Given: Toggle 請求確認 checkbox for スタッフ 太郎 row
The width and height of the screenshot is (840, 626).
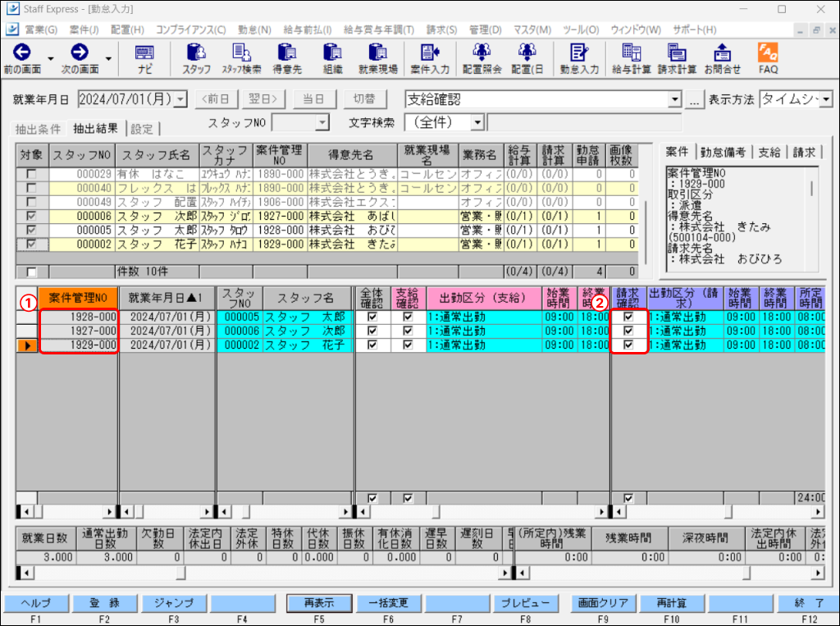Looking at the screenshot, I should (x=628, y=317).
